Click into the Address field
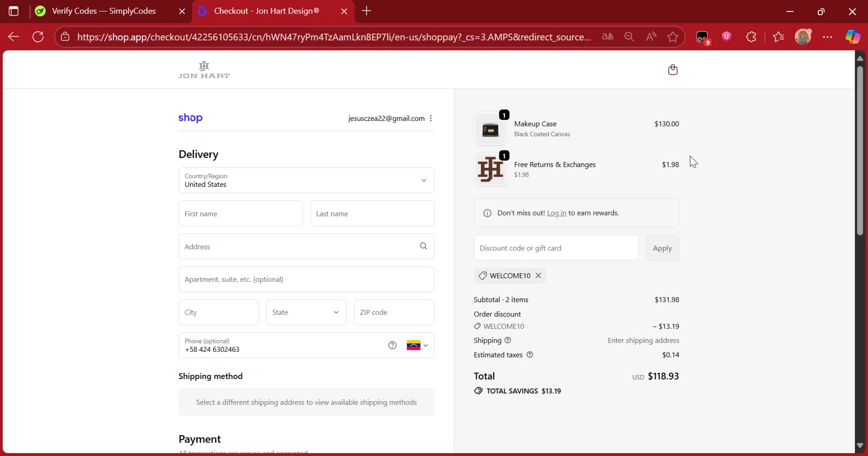Image resolution: width=868 pixels, height=456 pixels. pyautogui.click(x=306, y=247)
